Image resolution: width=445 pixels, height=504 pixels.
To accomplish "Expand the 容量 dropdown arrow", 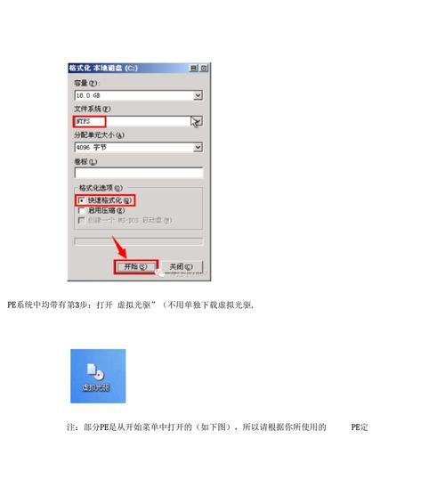I will pyautogui.click(x=198, y=95).
